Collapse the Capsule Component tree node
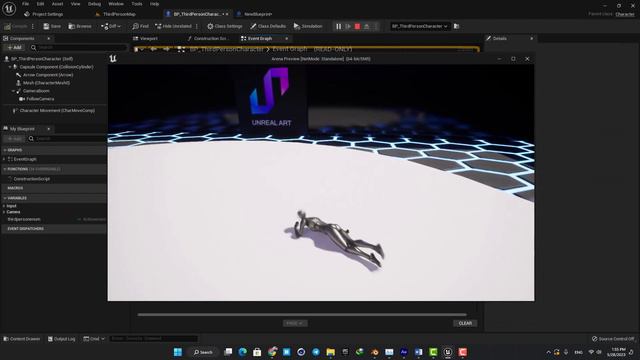 10,67
